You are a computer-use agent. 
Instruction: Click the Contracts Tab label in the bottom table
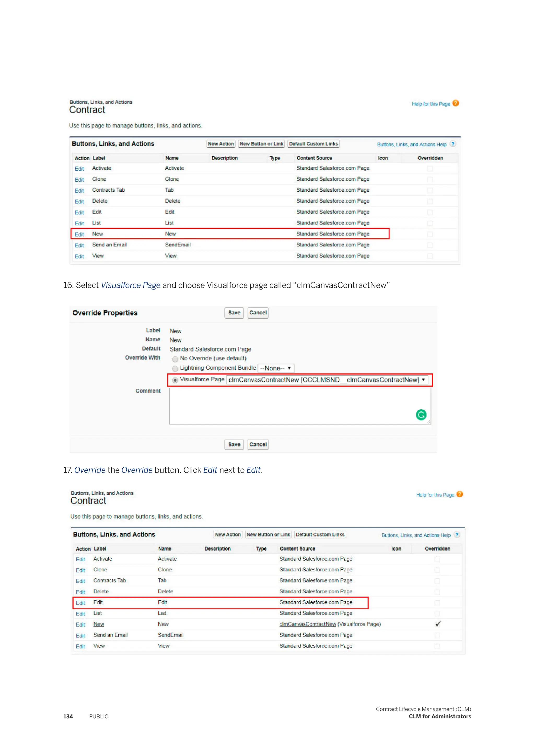(110, 580)
